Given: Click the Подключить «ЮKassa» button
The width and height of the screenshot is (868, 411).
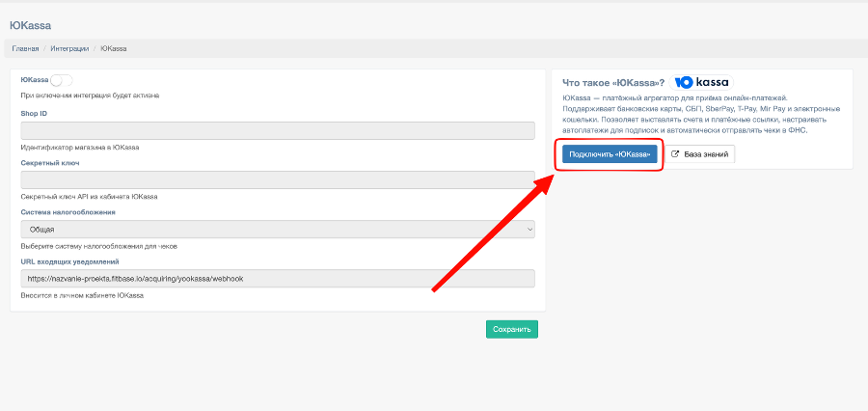Looking at the screenshot, I should (610, 154).
